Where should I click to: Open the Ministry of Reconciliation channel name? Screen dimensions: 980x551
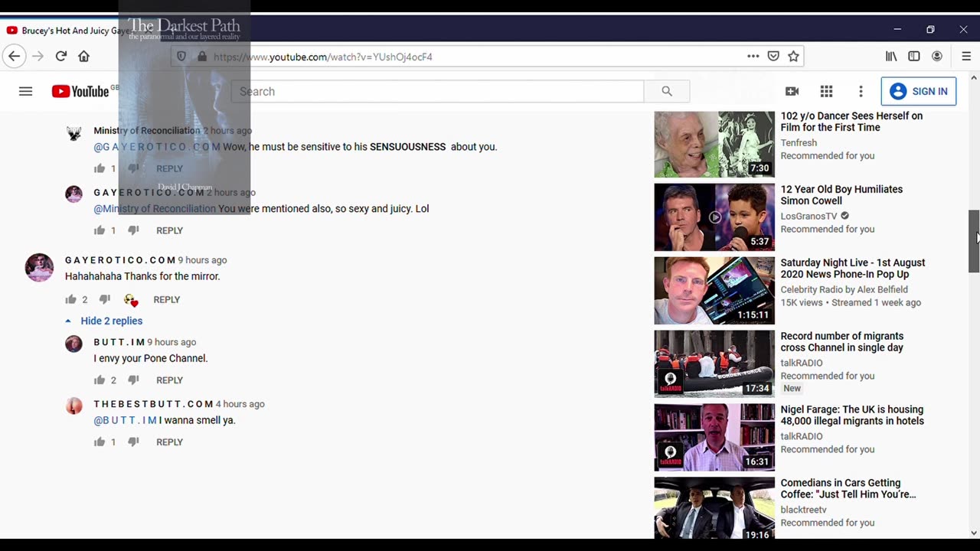point(147,131)
